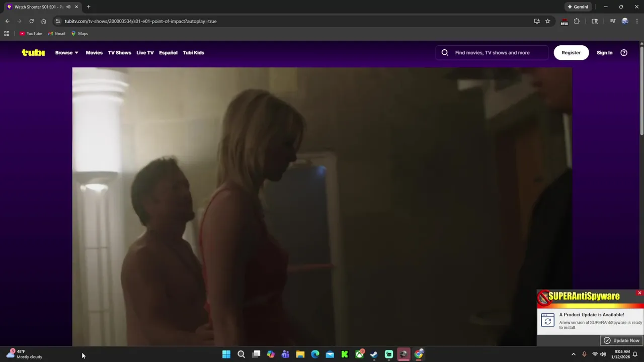This screenshot has width=644, height=362.
Task: Open the Gemini button
Action: click(x=578, y=7)
